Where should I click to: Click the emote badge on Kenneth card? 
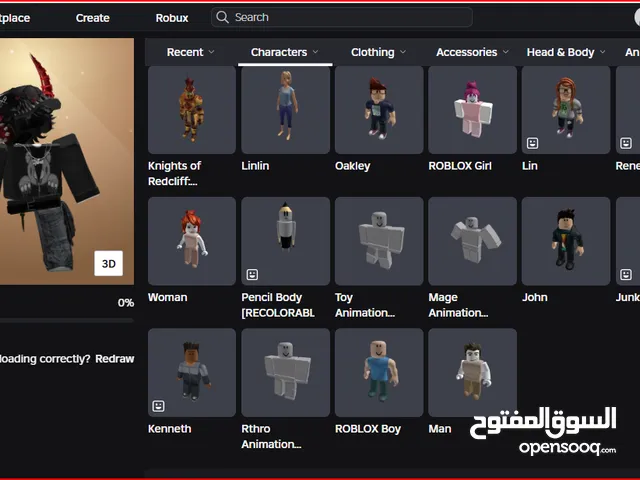pyautogui.click(x=158, y=406)
